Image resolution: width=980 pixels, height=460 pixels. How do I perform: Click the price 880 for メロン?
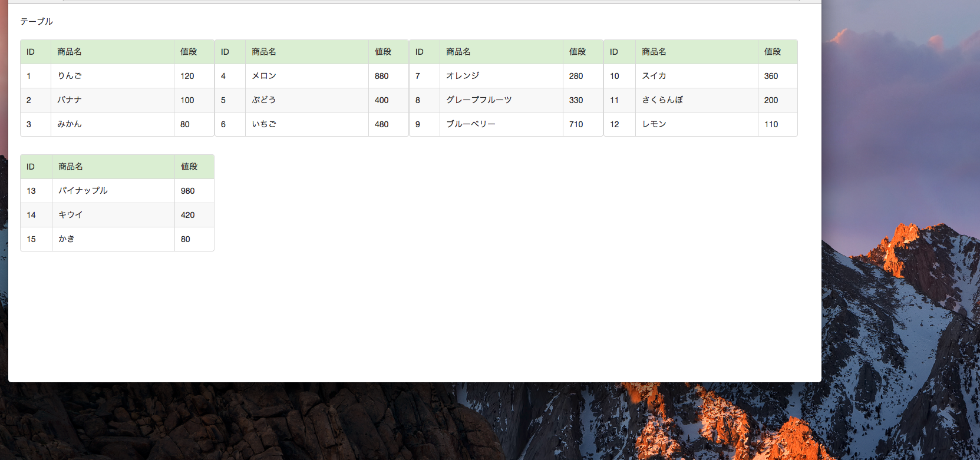tap(389, 76)
